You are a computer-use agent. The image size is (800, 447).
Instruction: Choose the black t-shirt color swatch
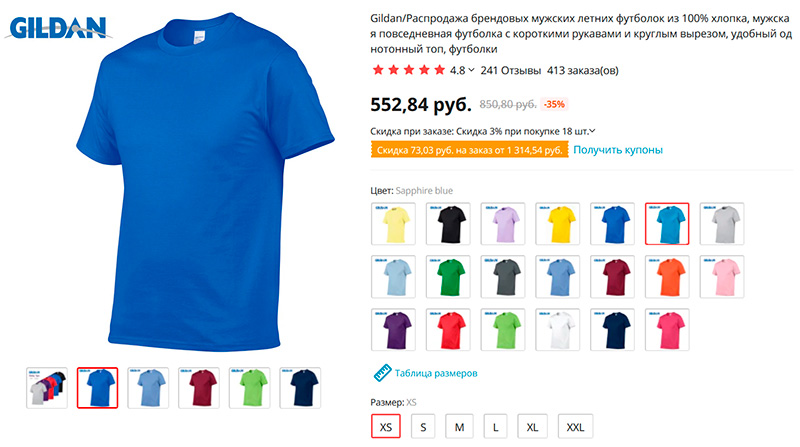448,224
